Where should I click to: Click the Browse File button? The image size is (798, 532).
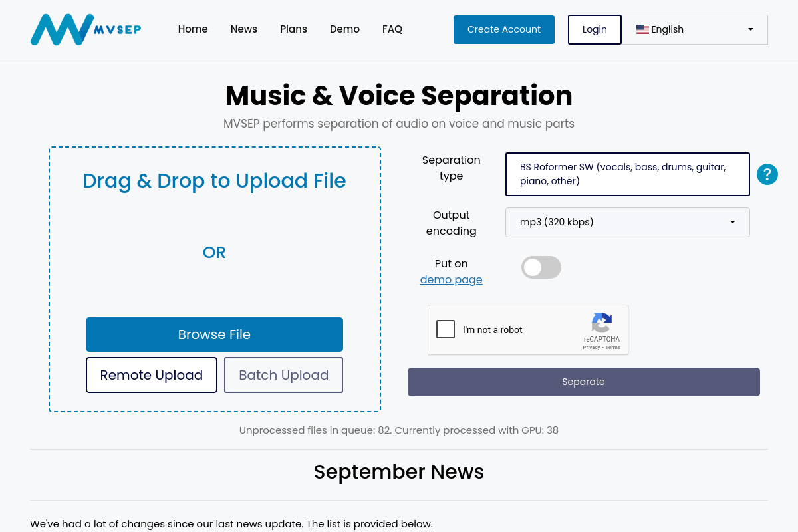[214, 334]
